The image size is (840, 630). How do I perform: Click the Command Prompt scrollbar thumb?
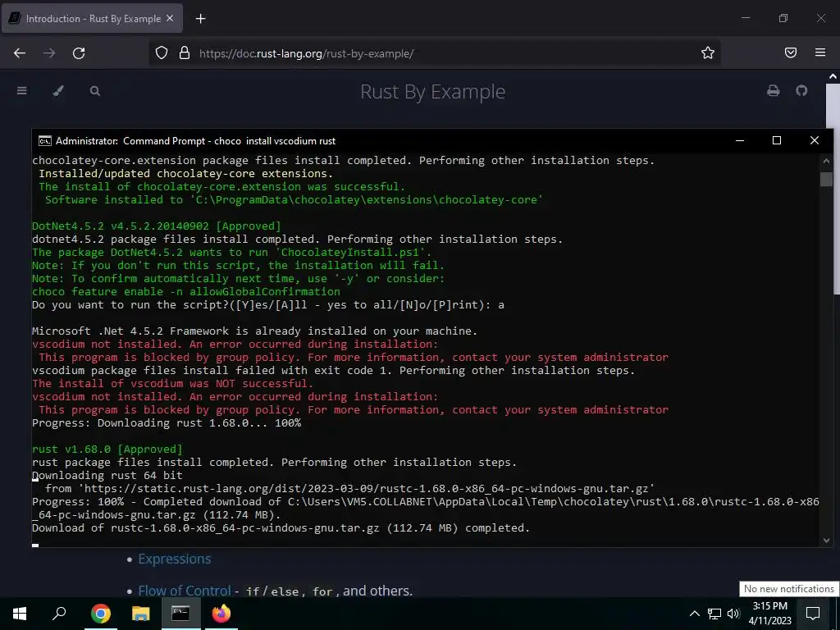(825, 179)
